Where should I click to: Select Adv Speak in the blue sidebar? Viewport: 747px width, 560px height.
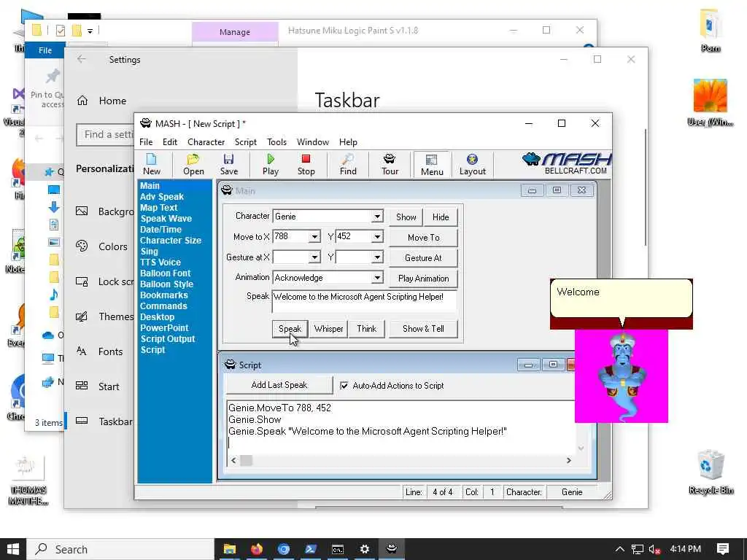coord(161,197)
